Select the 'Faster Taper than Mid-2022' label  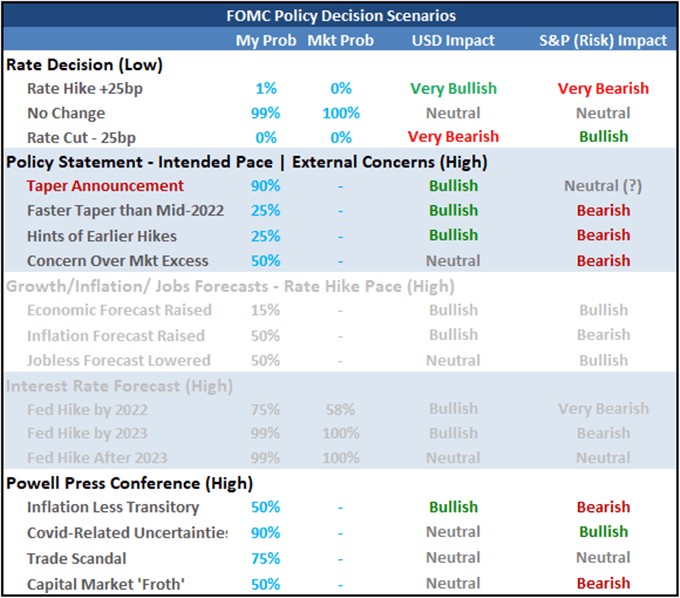pos(125,211)
